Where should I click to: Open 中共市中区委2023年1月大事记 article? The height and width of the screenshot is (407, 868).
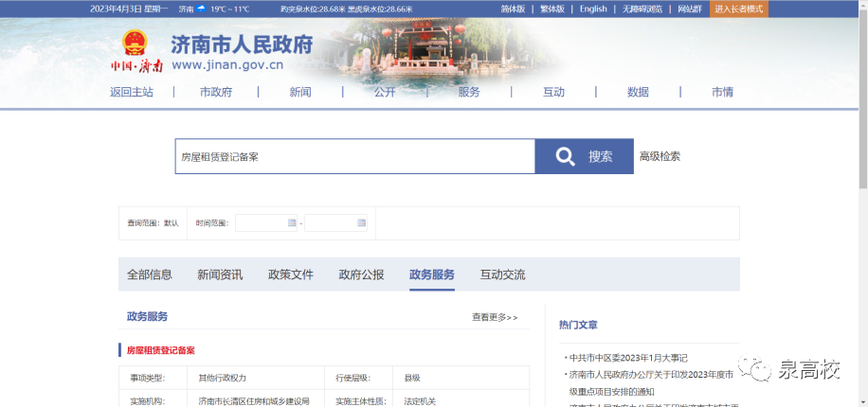(x=627, y=358)
